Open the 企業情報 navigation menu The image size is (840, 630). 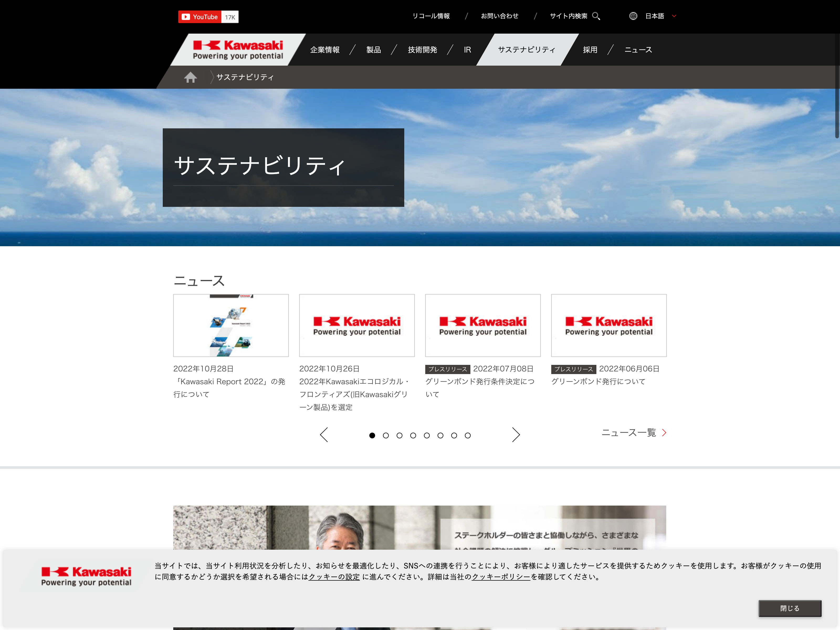325,50
